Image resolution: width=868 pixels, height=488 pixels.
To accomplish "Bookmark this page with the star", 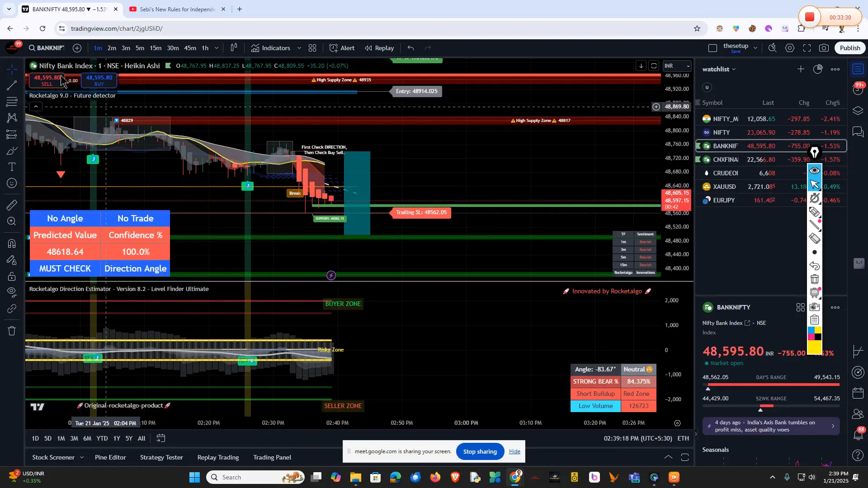I will (697, 28).
